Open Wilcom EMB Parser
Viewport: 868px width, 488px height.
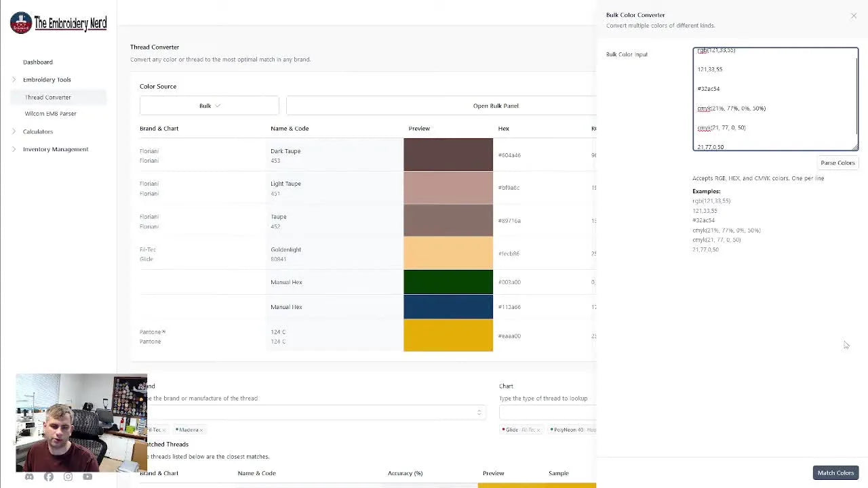(x=51, y=114)
